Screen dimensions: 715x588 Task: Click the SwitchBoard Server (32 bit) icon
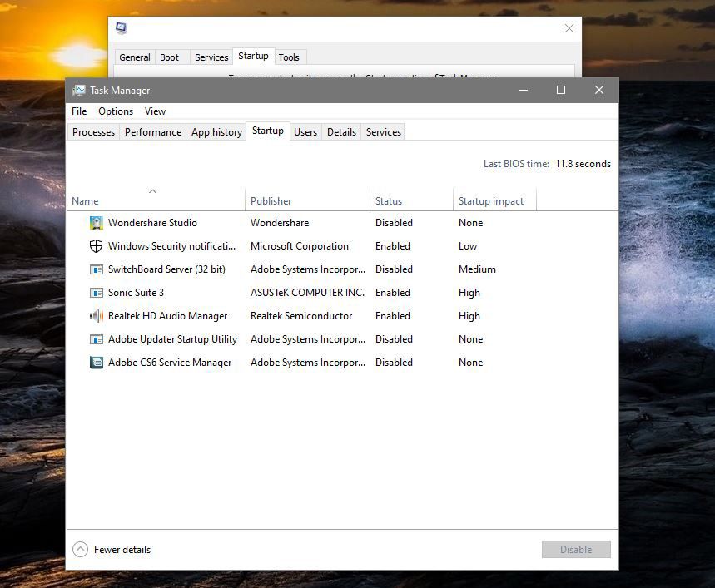pos(97,269)
